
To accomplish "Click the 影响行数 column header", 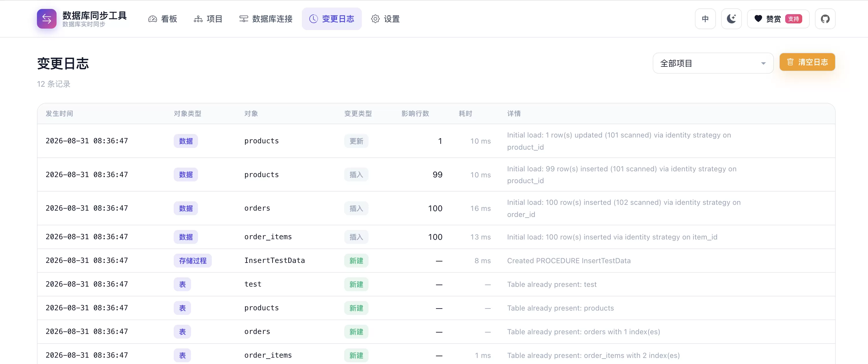I will coord(415,114).
